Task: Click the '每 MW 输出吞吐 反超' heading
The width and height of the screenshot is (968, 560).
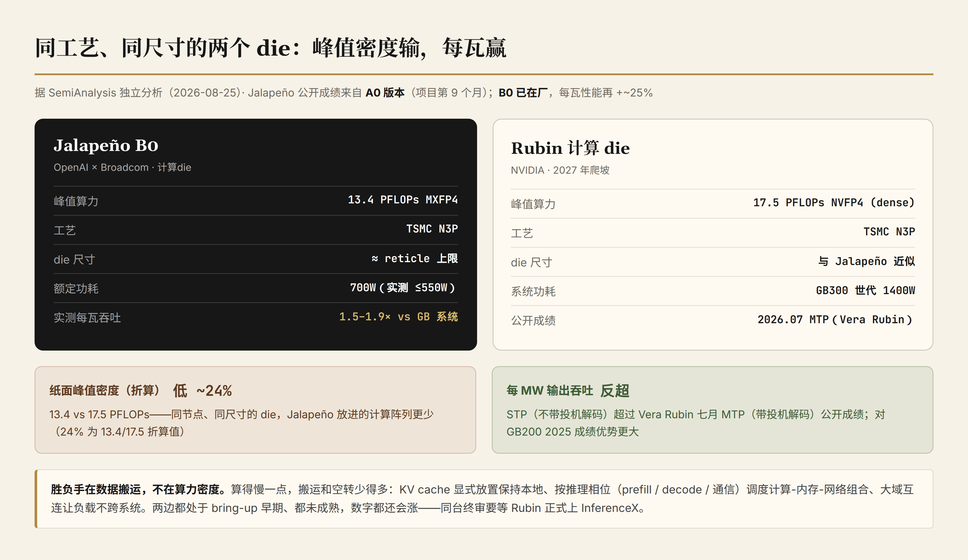Action: click(568, 391)
